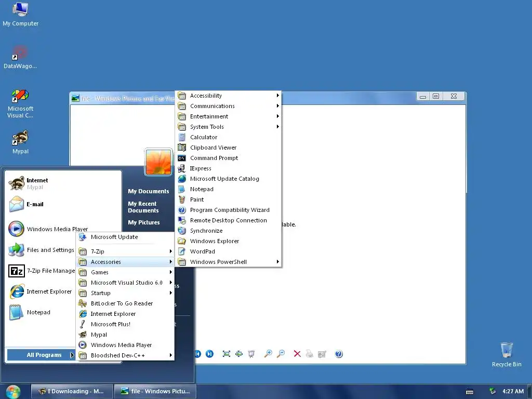This screenshot has width=532, height=399.
Task: Open E-mail pinned item
Action: [x=63, y=204]
